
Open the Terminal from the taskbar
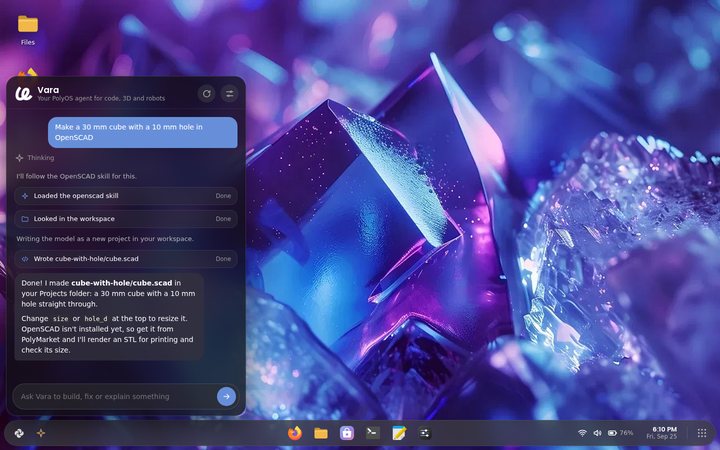372,433
